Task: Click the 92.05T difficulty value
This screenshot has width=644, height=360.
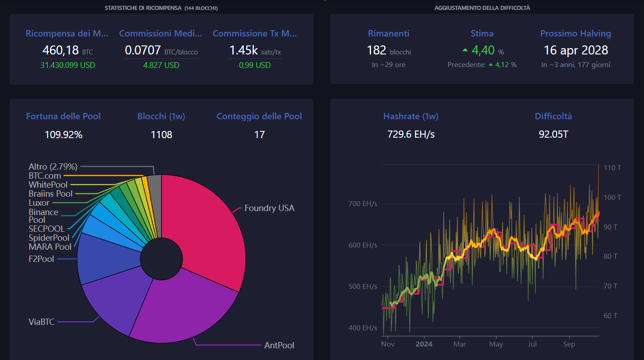Action: point(553,135)
